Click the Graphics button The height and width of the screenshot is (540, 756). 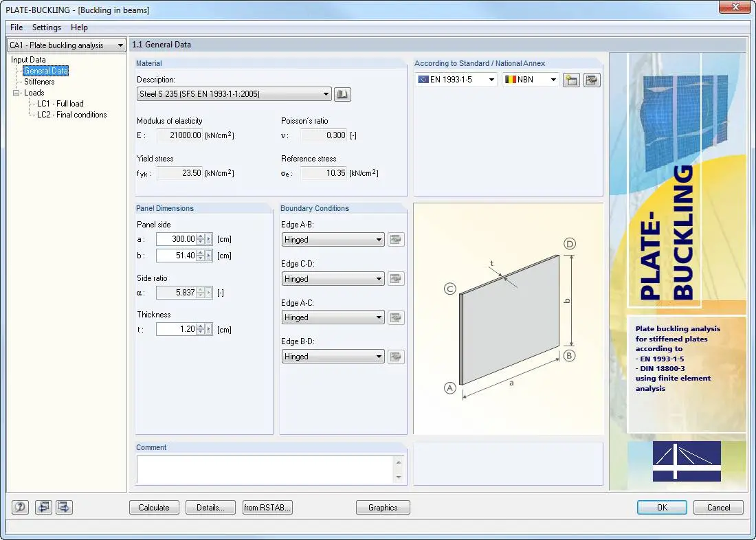pos(383,507)
